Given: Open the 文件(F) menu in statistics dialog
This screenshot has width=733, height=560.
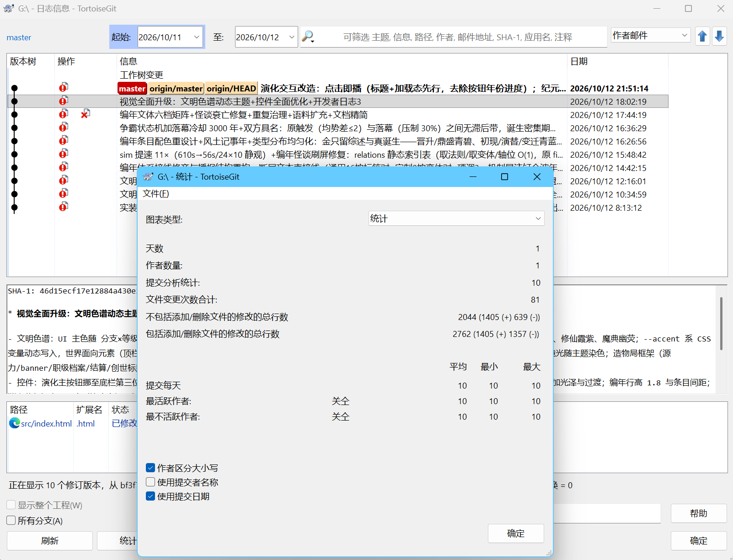Looking at the screenshot, I should point(156,194).
